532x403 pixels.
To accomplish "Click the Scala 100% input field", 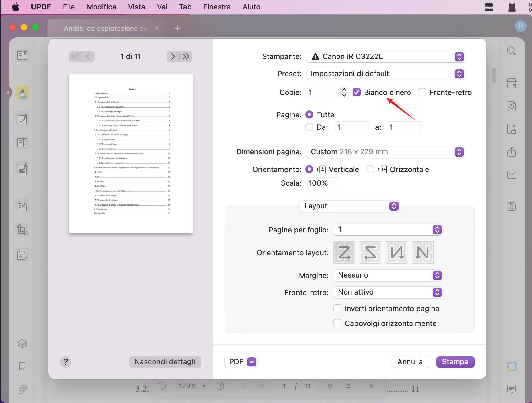I will tap(323, 183).
